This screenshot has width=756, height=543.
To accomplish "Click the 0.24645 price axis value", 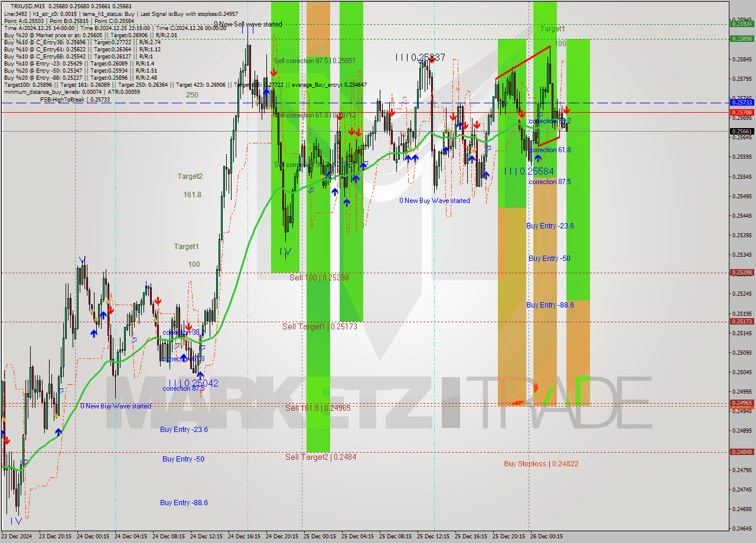I will [x=742, y=529].
